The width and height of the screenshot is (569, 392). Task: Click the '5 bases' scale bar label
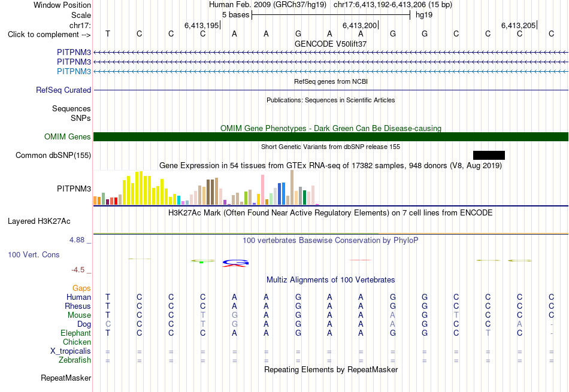click(x=235, y=15)
